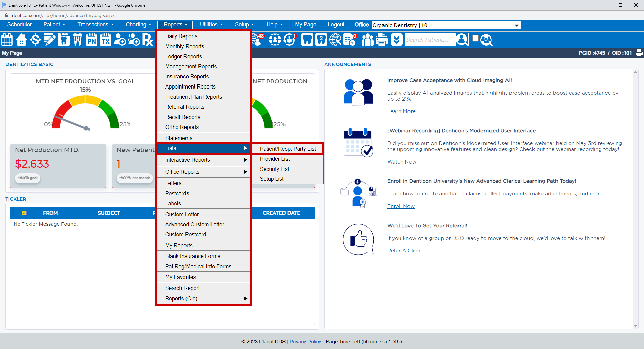Open the dollar sign transactions icon

(35, 40)
